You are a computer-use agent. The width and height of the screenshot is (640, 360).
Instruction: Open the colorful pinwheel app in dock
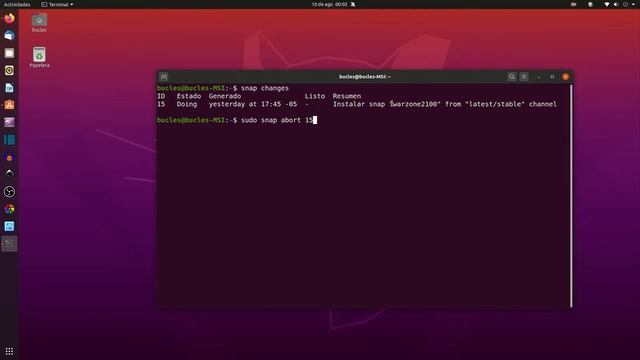coord(9,209)
